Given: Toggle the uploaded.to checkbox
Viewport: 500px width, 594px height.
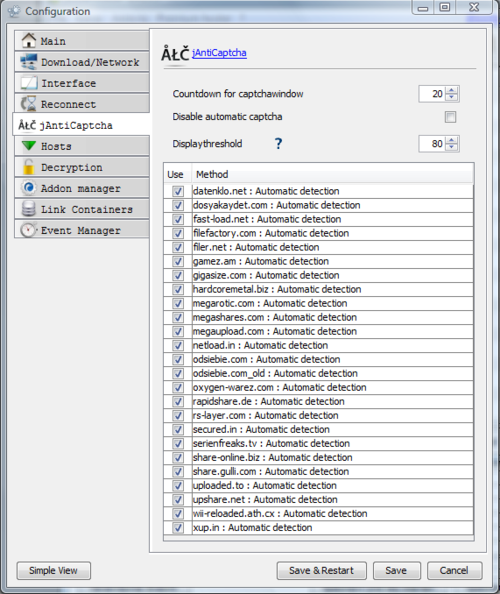Looking at the screenshot, I should tap(178, 485).
